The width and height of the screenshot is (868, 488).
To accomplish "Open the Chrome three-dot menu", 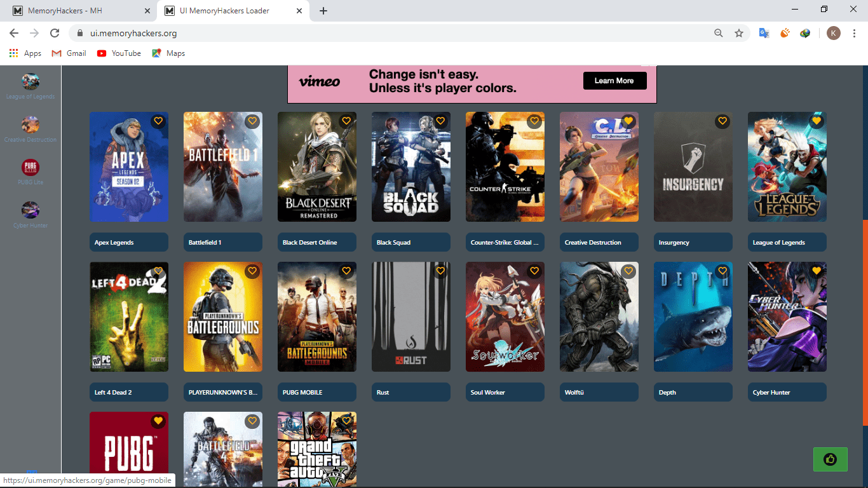I will point(854,33).
